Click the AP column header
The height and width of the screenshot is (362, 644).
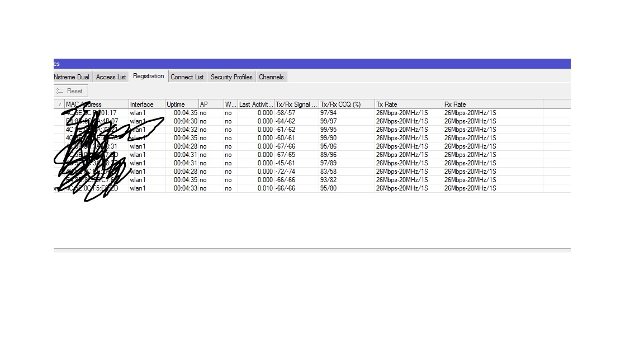tap(211, 104)
